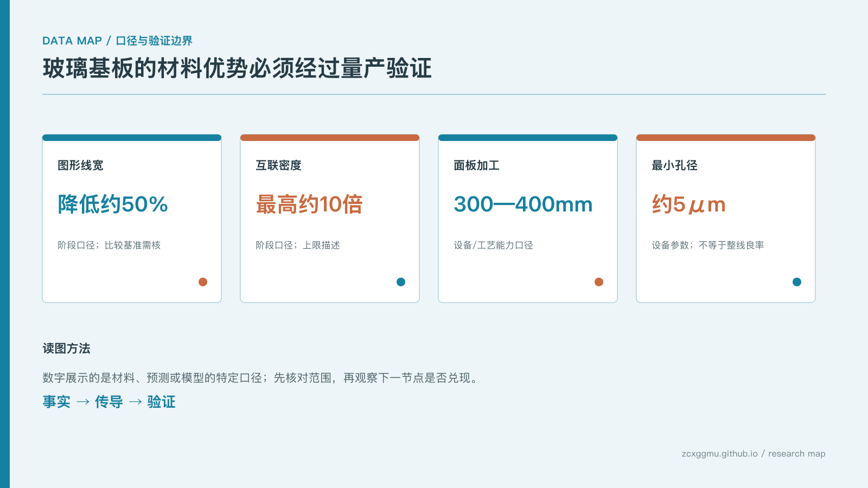
Task: Click the value 最高约10倍
Action: tap(309, 204)
